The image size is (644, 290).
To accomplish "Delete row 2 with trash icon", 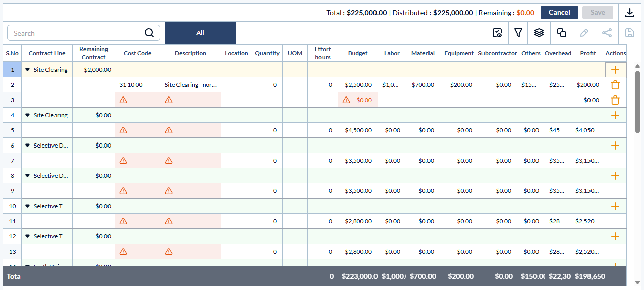I will tap(615, 85).
